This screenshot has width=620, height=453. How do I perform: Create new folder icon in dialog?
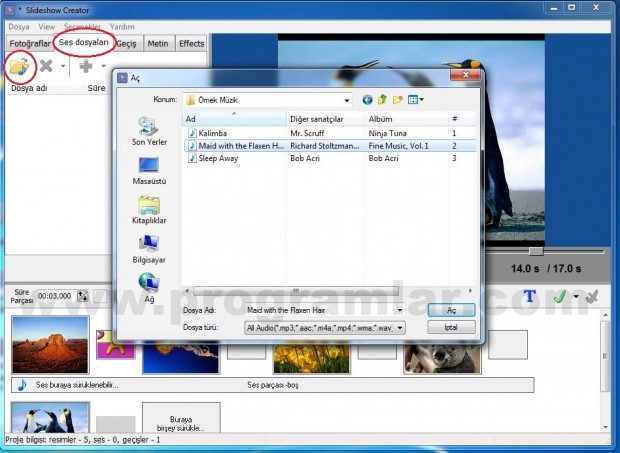click(397, 100)
